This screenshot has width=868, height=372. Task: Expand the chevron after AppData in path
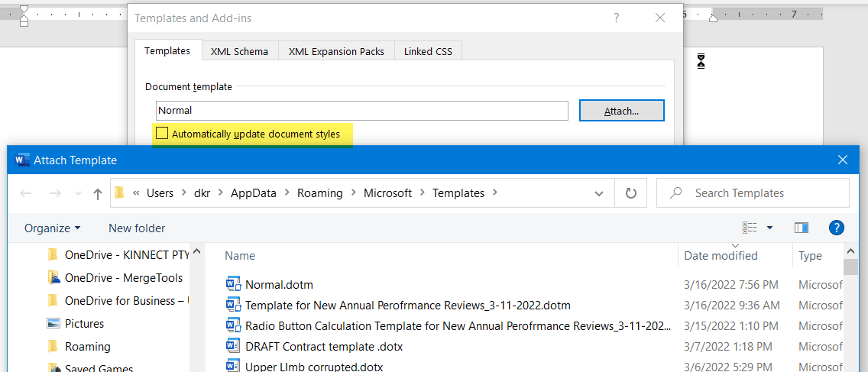287,193
